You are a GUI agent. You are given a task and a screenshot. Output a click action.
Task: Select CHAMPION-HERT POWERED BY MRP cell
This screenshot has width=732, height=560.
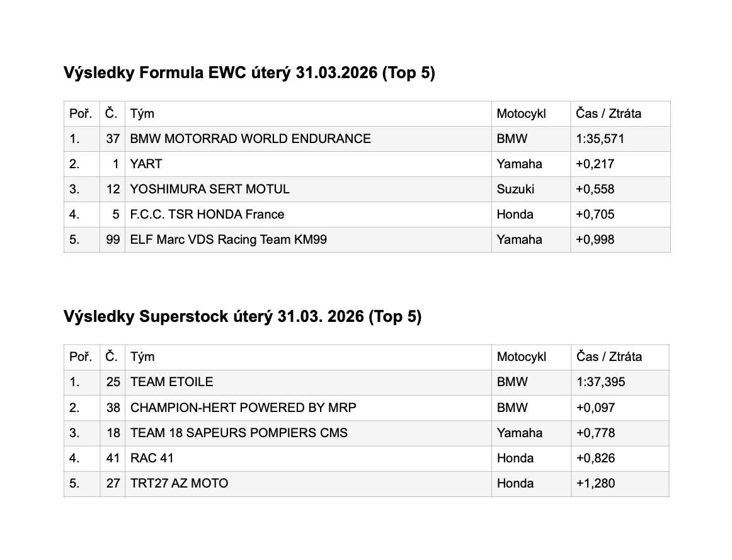pos(243,408)
